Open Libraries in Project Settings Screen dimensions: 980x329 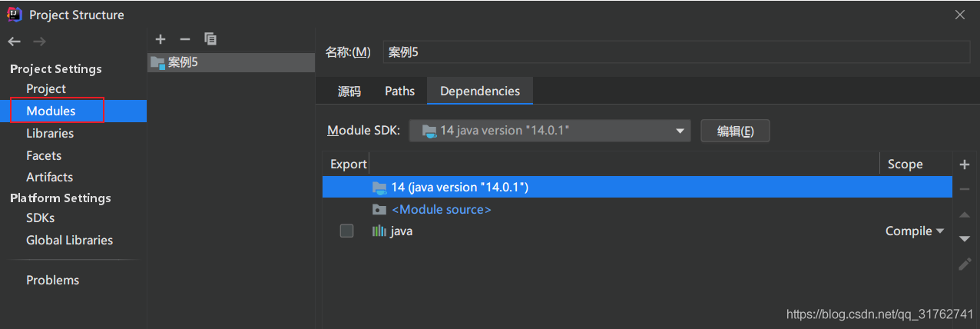pyautogui.click(x=50, y=133)
